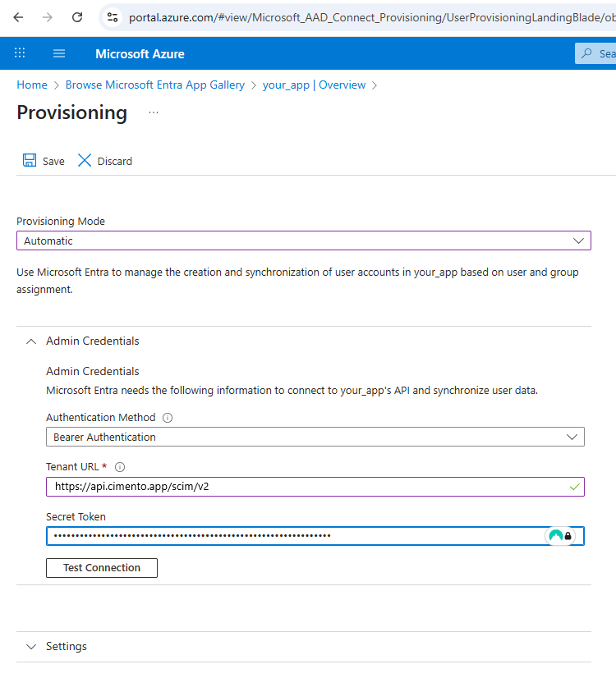Click into the Tenant URL field

(315, 487)
